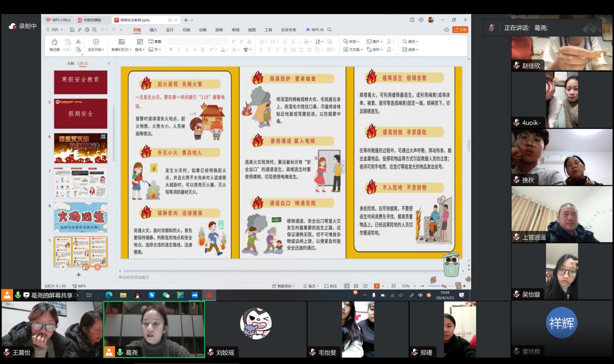614x364 pixels.
Task: Open the WeChat icon in taskbar
Action: pos(166,295)
